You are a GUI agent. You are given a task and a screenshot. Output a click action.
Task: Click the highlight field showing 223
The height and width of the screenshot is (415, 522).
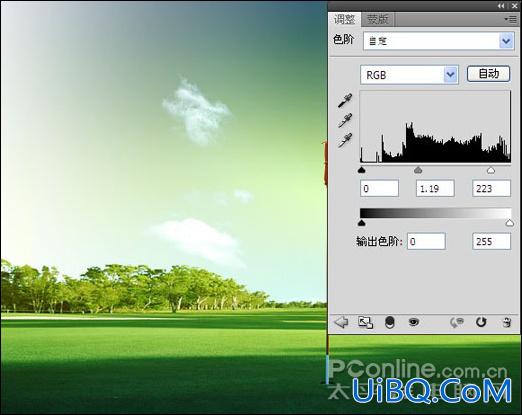(x=491, y=188)
